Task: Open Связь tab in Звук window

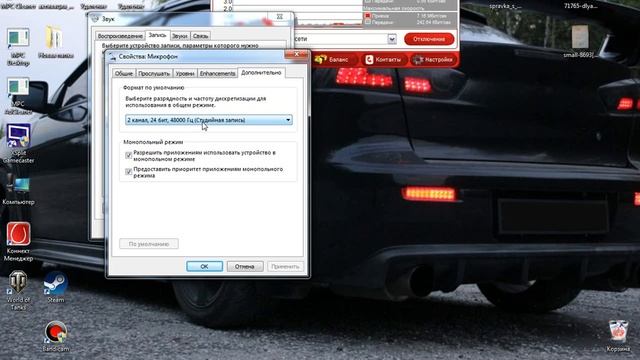Action: [x=200, y=36]
